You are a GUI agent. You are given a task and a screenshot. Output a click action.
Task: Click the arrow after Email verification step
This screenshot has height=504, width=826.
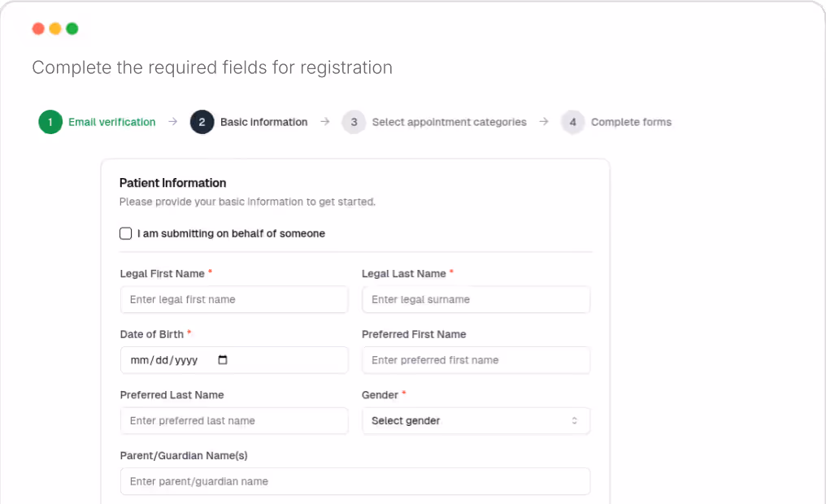pyautogui.click(x=172, y=121)
